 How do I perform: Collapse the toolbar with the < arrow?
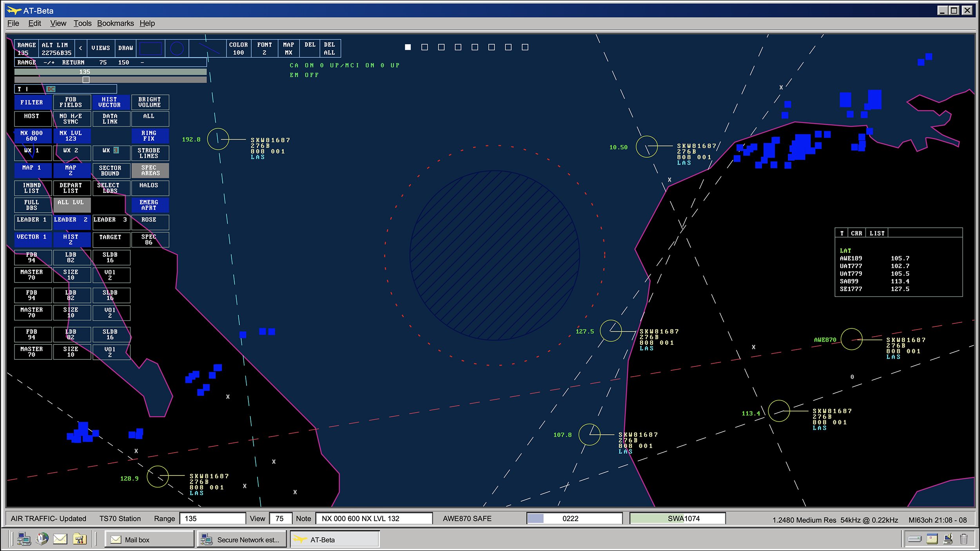pyautogui.click(x=81, y=48)
